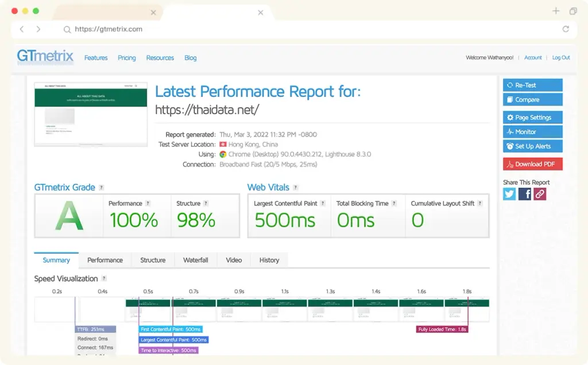This screenshot has height=365, width=588.
Task: Open the Pricing page
Action: click(127, 58)
